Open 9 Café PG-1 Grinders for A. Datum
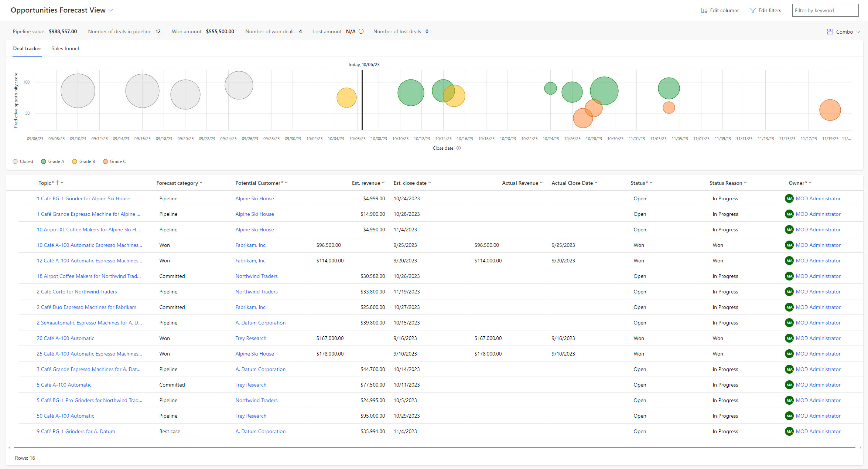 click(76, 431)
